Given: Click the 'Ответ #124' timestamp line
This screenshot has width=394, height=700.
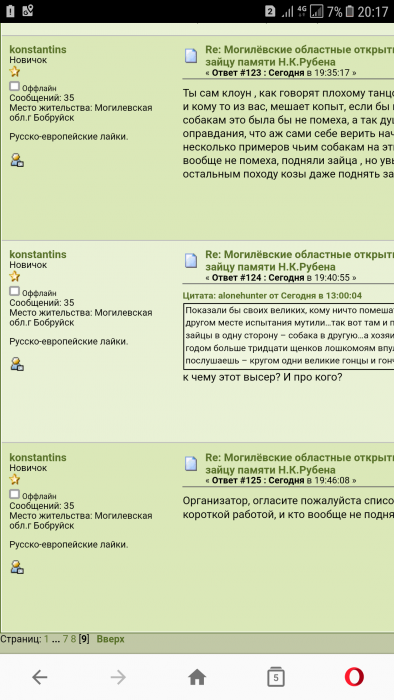Looking at the screenshot, I should click(x=281, y=277).
